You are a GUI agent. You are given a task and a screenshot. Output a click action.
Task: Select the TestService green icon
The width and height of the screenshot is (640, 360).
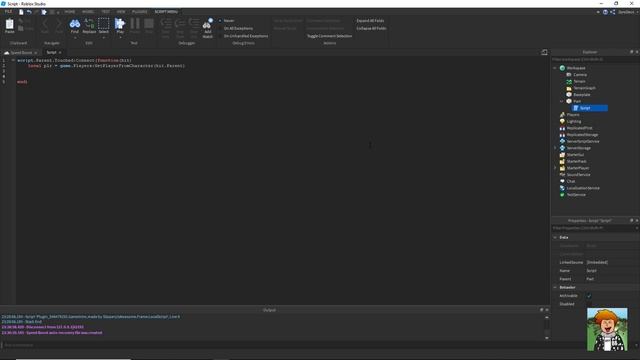click(x=562, y=195)
